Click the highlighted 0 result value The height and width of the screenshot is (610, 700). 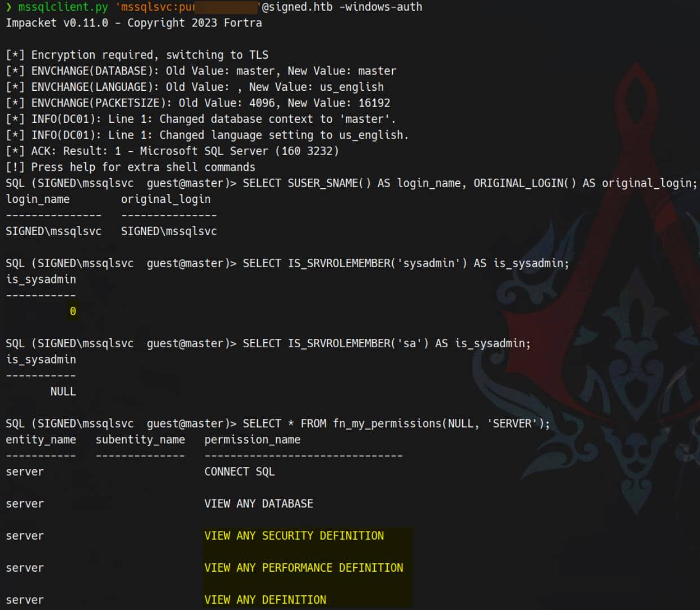(x=73, y=311)
